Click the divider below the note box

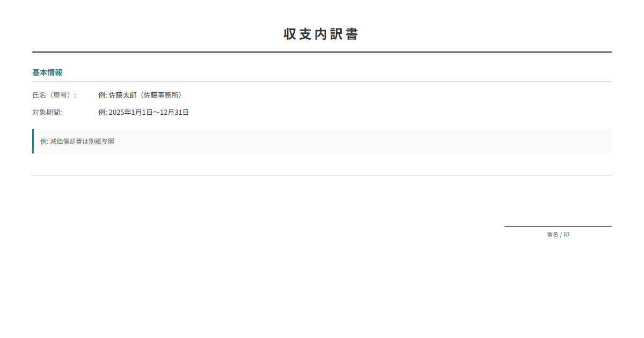tap(322, 175)
